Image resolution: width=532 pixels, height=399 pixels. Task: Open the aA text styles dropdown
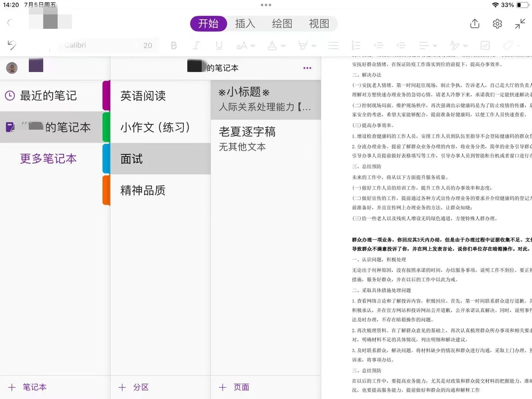(245, 45)
